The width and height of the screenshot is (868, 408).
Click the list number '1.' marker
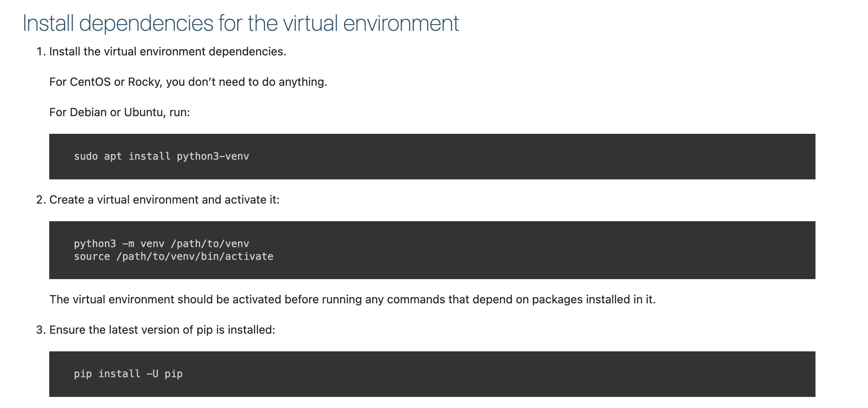click(41, 52)
